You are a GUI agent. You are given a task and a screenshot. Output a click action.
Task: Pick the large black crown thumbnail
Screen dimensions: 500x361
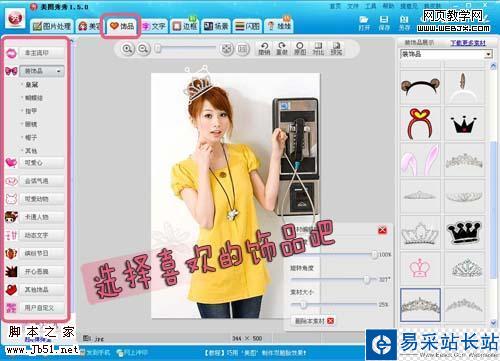[464, 232]
